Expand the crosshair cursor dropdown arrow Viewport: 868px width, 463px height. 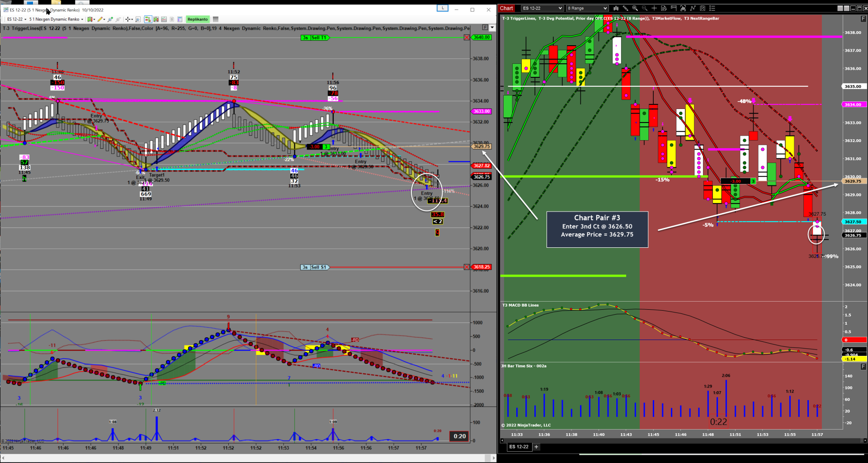pyautogui.click(x=132, y=19)
